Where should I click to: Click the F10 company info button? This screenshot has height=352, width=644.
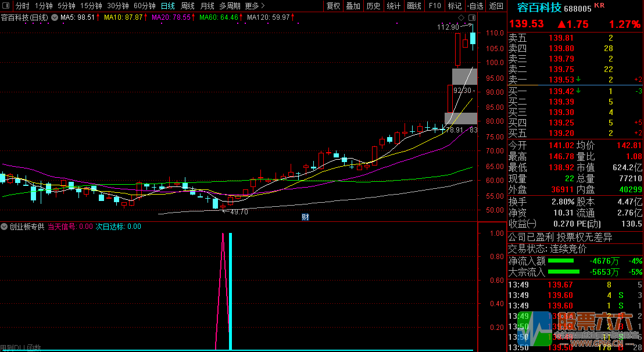tap(434, 6)
